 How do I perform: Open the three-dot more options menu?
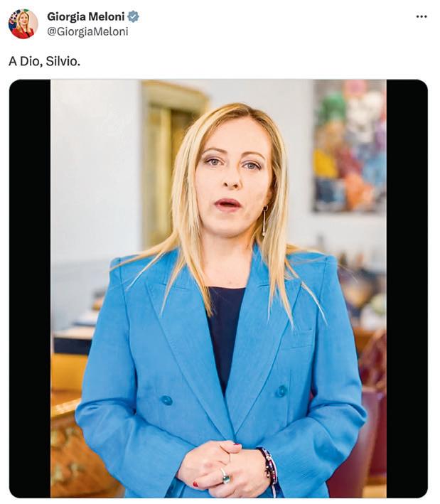421,16
